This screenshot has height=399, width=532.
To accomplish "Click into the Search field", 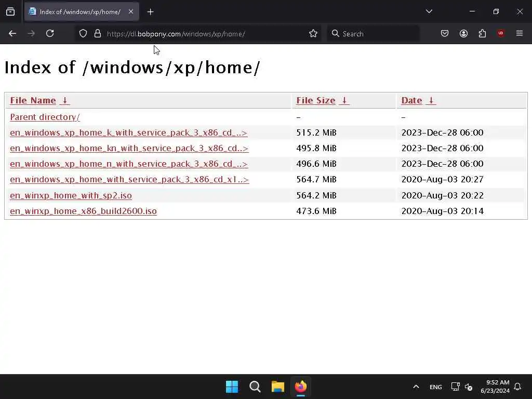I will click(373, 34).
